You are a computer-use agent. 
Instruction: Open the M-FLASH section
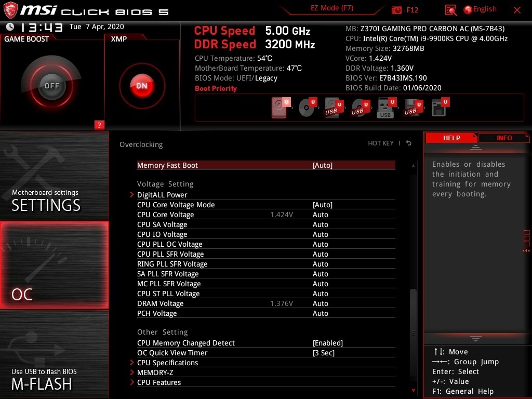(54, 354)
